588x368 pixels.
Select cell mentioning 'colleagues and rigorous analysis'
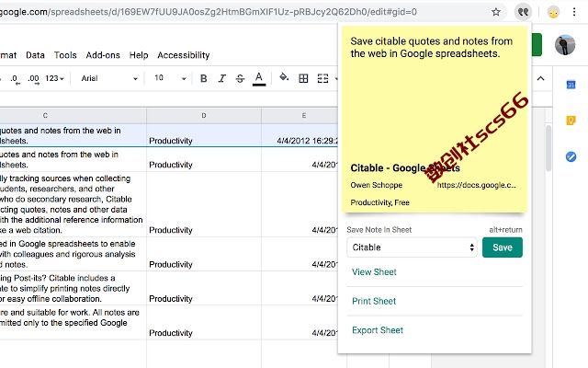73,254
